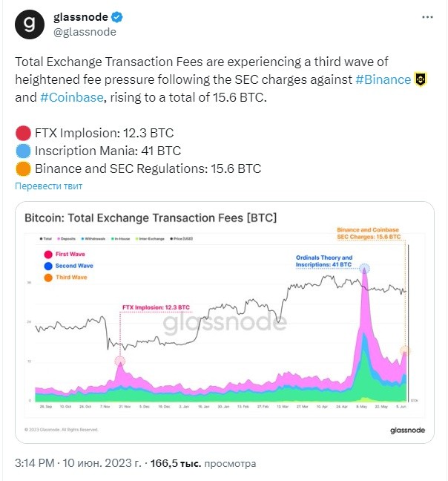The width and height of the screenshot is (448, 481).
Task: Click the Second Wave blue legend dot
Action: pyautogui.click(x=48, y=266)
